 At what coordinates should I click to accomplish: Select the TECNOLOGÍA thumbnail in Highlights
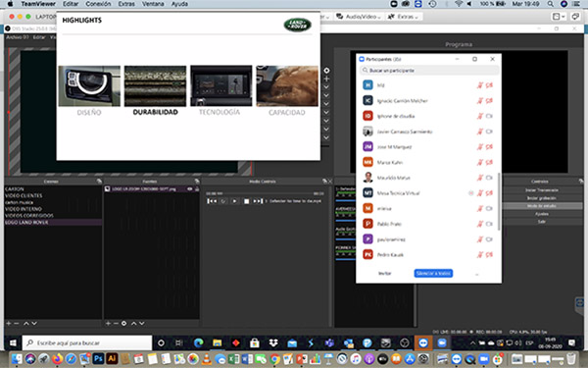coord(221,86)
